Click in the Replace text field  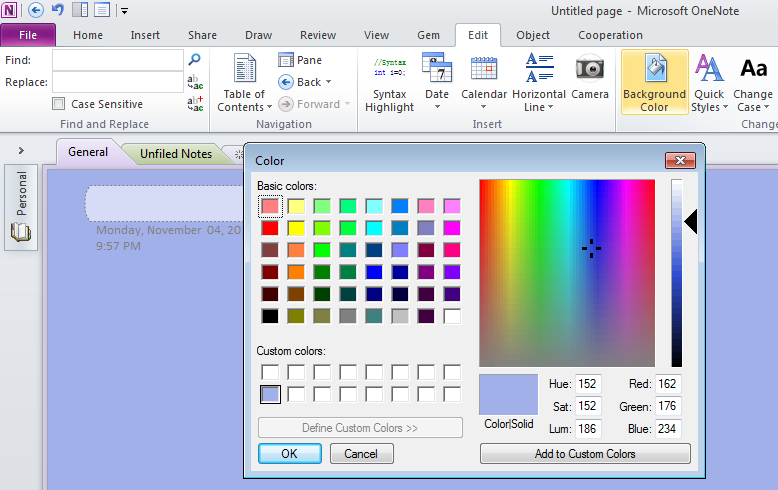pyautogui.click(x=118, y=82)
